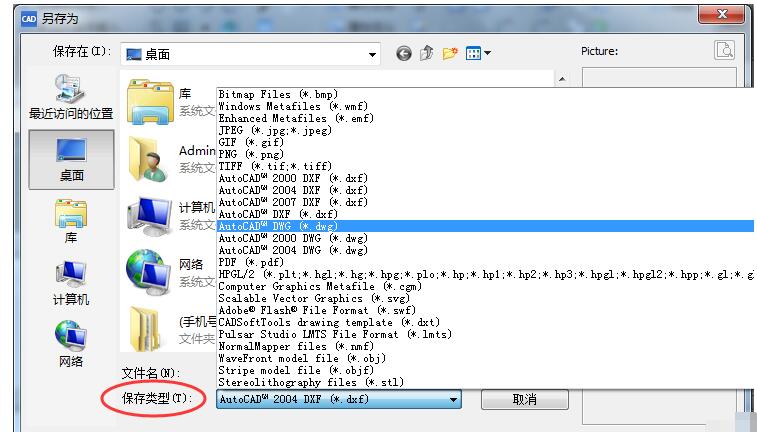757x432 pixels.
Task: Select the 库 folder in file list
Action: click(171, 102)
